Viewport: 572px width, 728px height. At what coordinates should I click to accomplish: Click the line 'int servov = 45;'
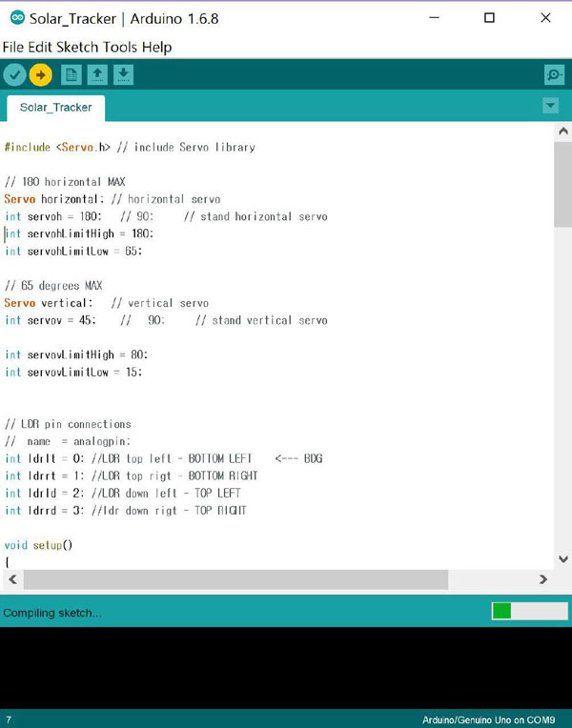click(51, 320)
